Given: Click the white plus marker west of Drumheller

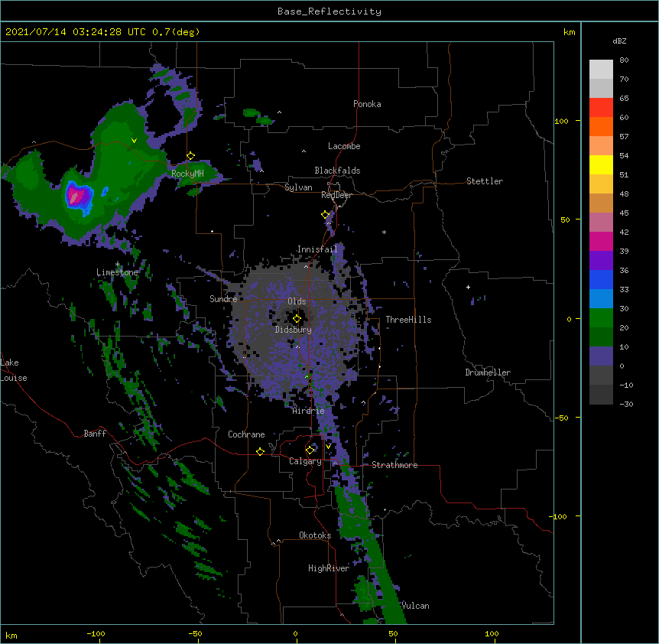Looking at the screenshot, I should point(468,287).
